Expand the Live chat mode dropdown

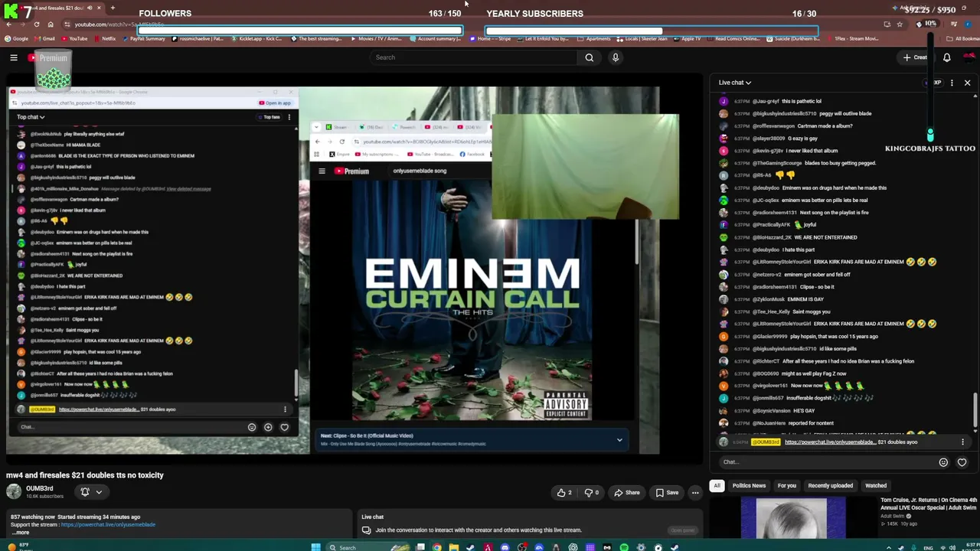coord(735,83)
